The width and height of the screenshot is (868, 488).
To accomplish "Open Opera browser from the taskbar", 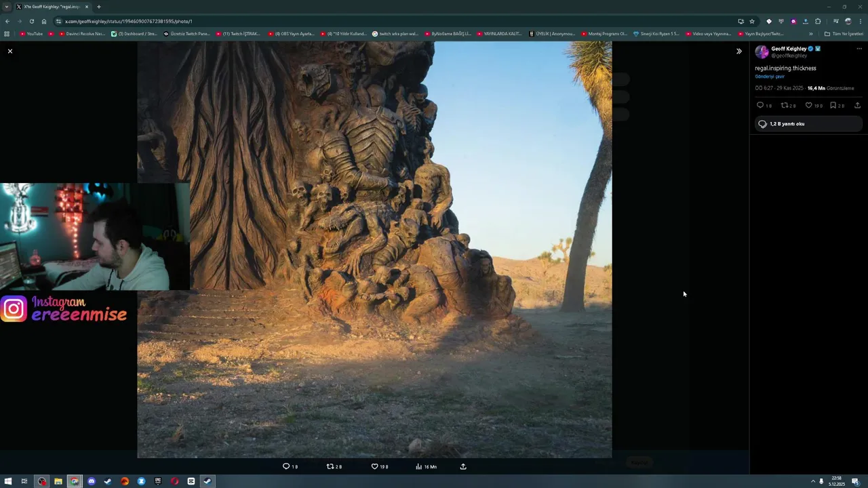I will pos(174,481).
